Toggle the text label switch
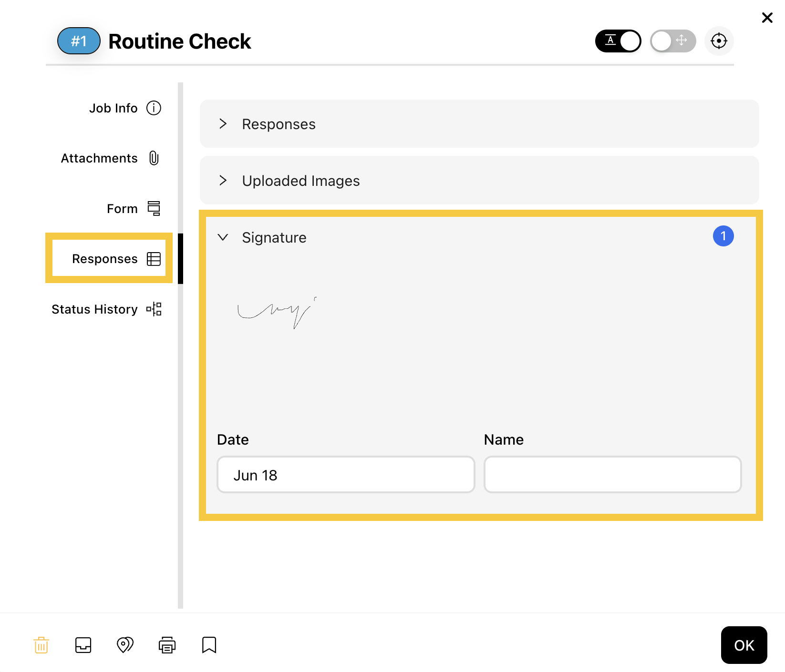The image size is (785, 672). tap(618, 41)
